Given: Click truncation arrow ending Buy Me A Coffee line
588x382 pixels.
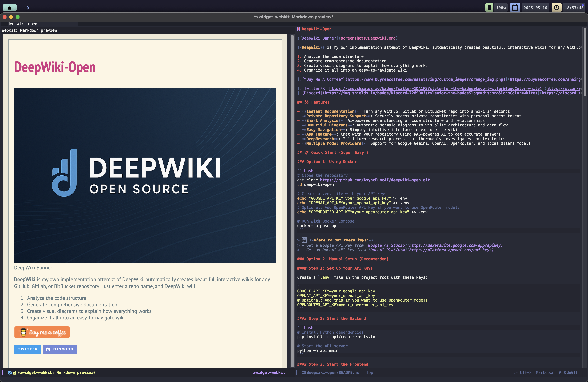Looking at the screenshot, I should tap(581, 79).
